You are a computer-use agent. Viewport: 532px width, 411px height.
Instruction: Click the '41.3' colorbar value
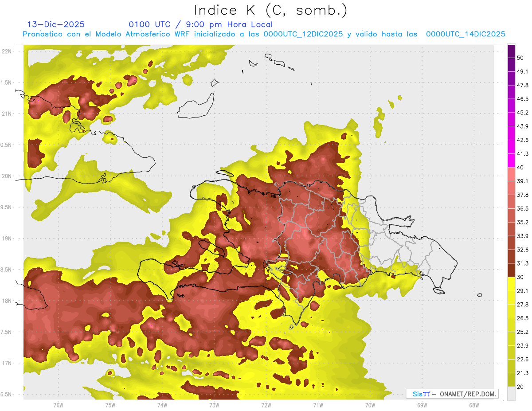click(523, 154)
